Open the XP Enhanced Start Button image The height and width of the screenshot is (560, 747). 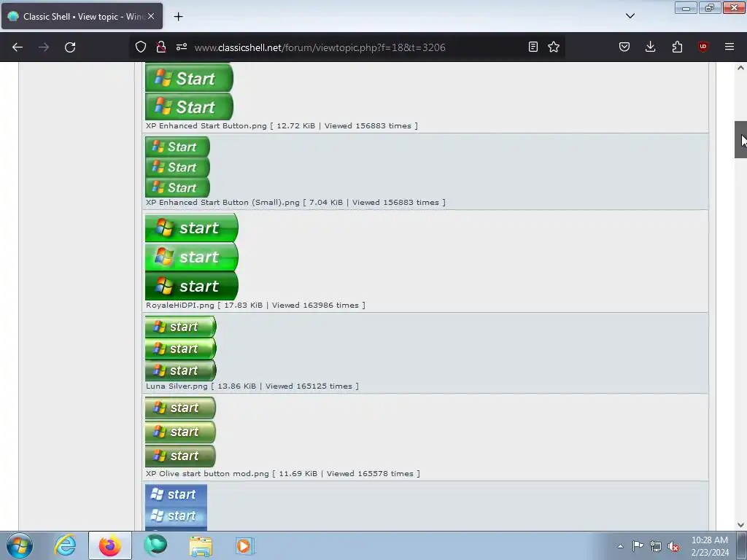(x=189, y=91)
